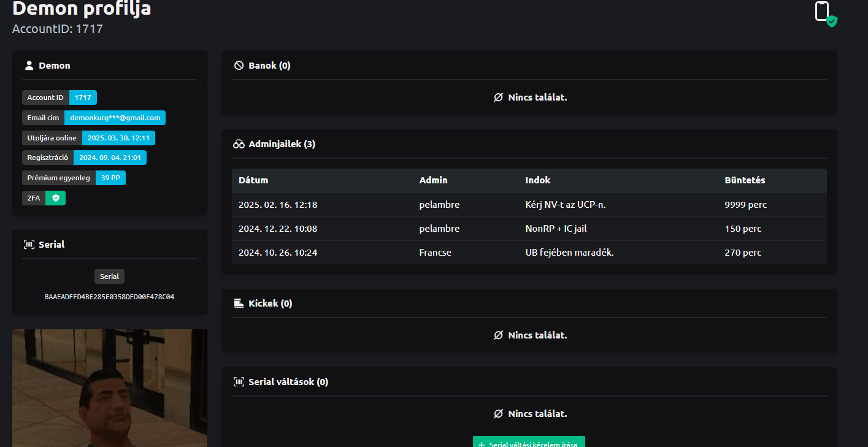Click the small Serial label button

109,277
